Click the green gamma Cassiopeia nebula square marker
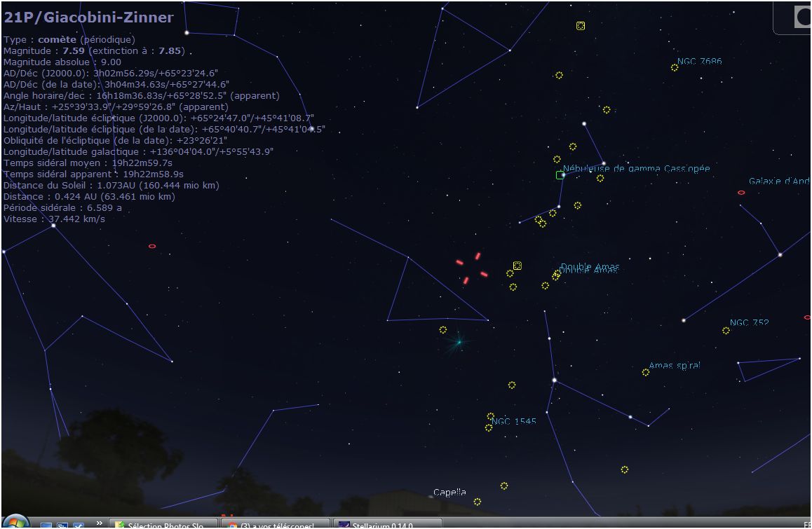 (560, 175)
